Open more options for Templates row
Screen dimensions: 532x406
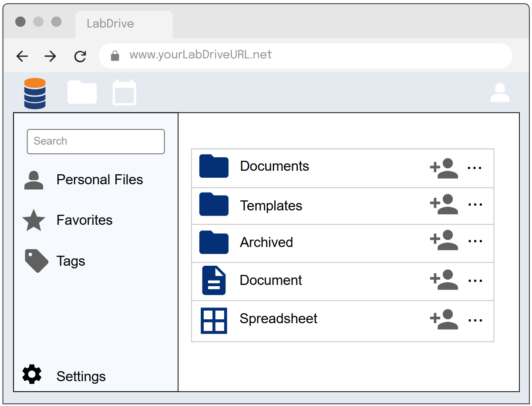475,204
